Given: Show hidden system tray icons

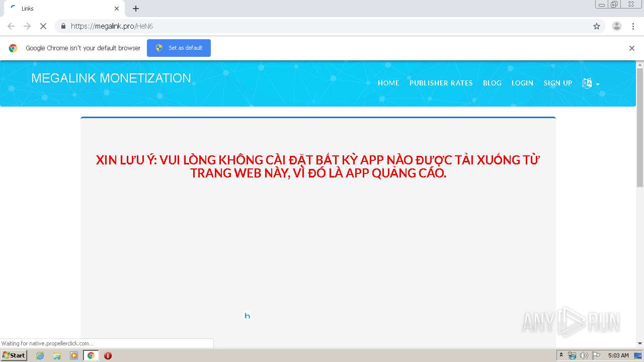Looking at the screenshot, I should [x=561, y=355].
